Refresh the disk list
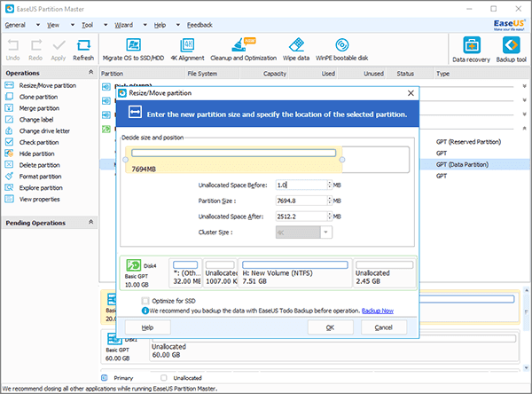Image resolution: width=532 pixels, height=394 pixels. 83,50
